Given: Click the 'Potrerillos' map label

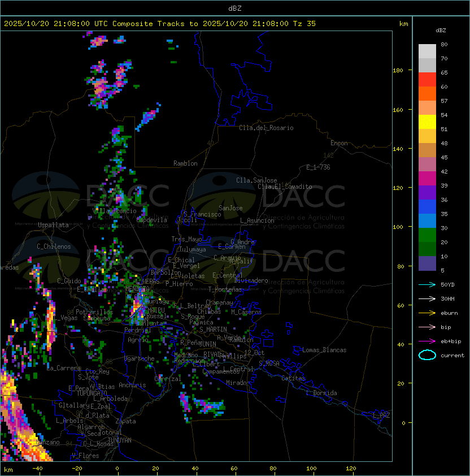Looking at the screenshot, I should [x=94, y=311].
